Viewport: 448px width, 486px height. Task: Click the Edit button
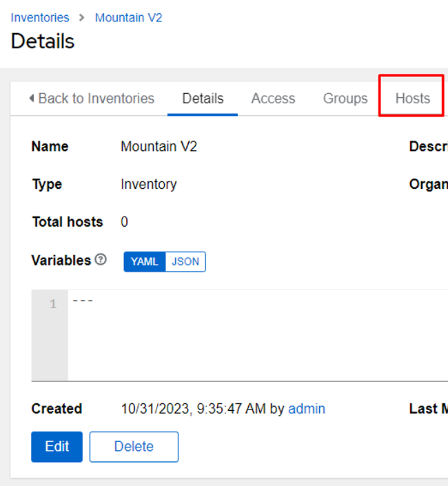pyautogui.click(x=57, y=447)
